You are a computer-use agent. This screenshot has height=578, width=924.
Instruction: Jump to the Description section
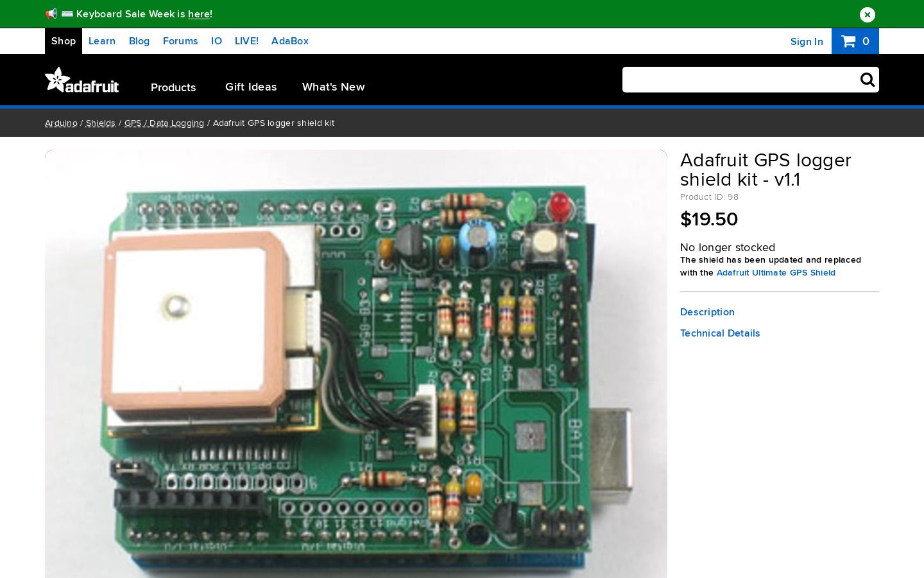707,312
